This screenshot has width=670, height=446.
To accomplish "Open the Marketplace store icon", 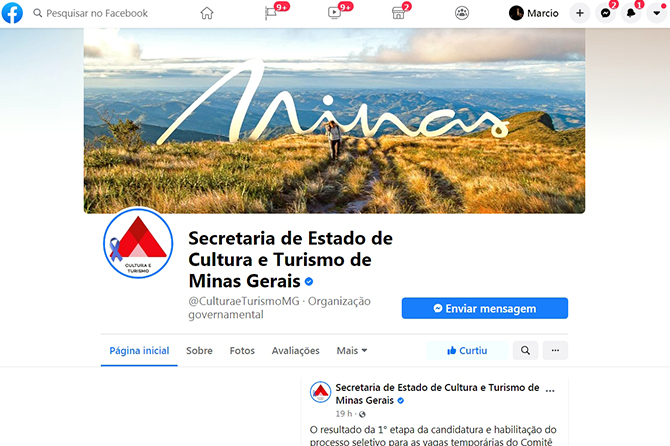I will [398, 13].
